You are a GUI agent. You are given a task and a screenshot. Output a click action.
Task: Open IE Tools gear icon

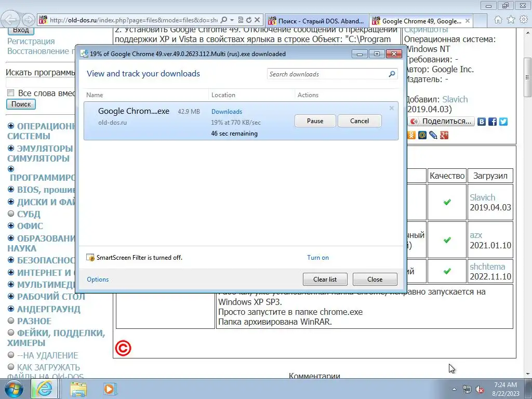point(524,20)
